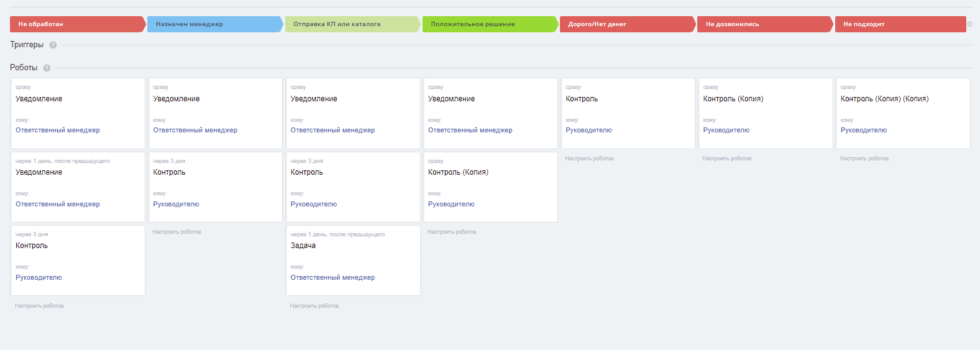Click the help icon next to Триггеры
The width and height of the screenshot is (980, 350).
[53, 45]
